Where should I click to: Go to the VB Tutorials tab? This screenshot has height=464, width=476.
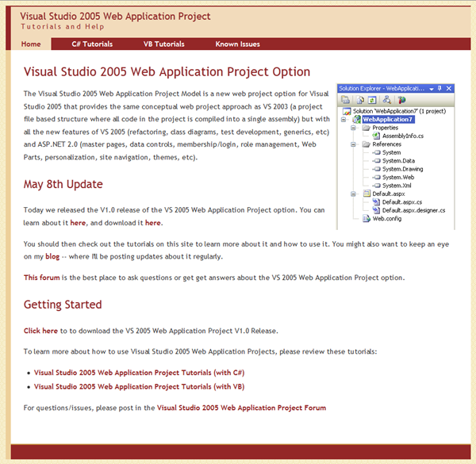click(x=164, y=44)
